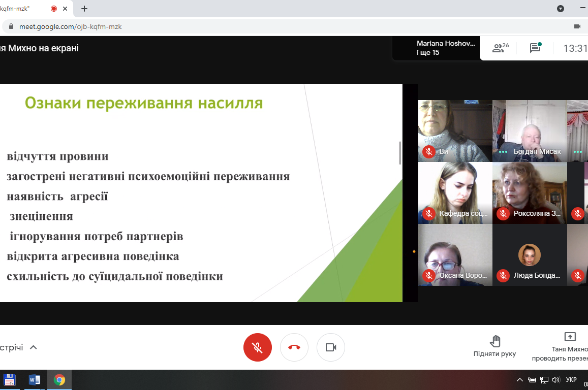
Task: Click the presentation vertical scrollbar
Action: pyautogui.click(x=400, y=152)
